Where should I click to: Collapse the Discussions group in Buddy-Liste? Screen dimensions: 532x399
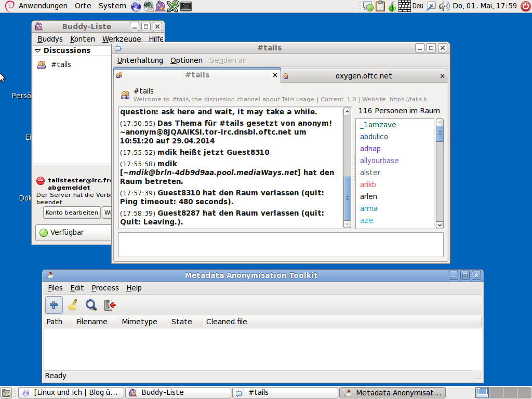pos(38,51)
